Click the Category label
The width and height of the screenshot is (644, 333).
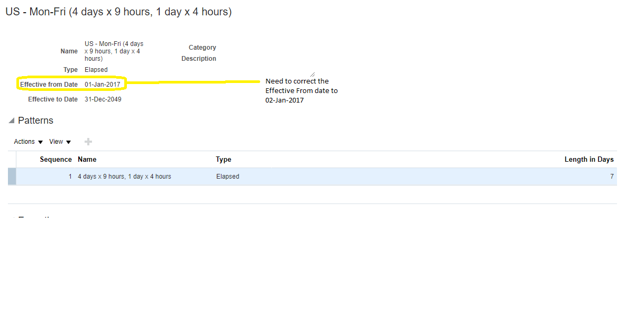click(203, 47)
